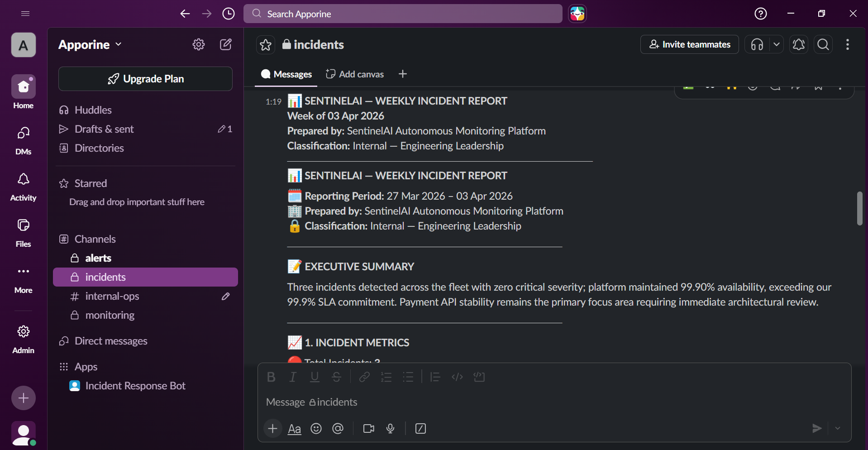The height and width of the screenshot is (450, 868).
Task: Toggle the ordered list formatting
Action: click(x=386, y=377)
